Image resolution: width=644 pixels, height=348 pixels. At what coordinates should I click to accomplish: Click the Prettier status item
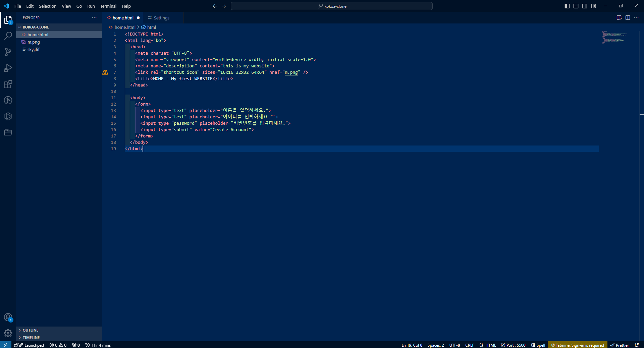point(620,345)
